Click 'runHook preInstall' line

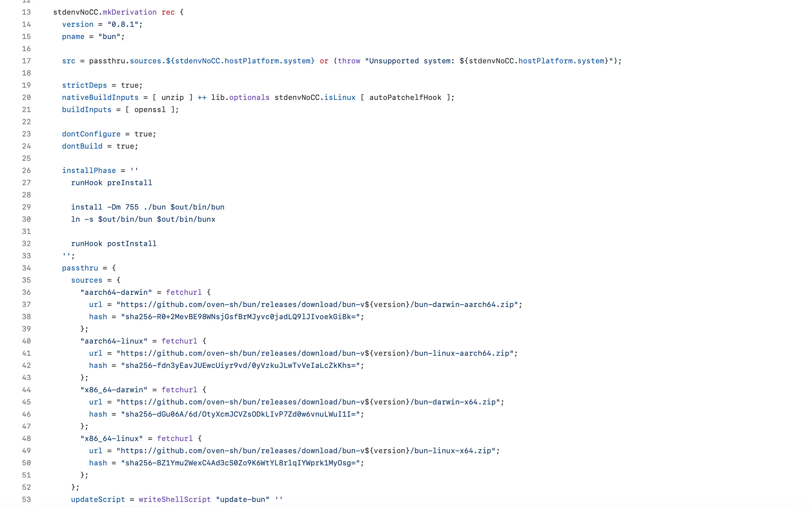[111, 182]
